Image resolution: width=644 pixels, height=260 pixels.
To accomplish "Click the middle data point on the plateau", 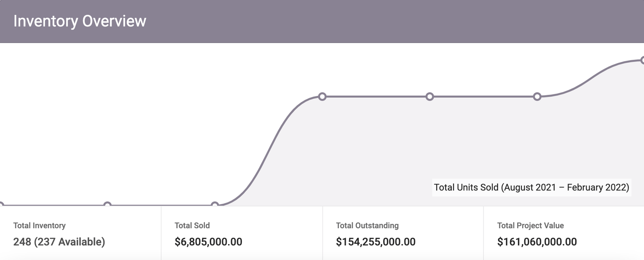I will click(430, 97).
